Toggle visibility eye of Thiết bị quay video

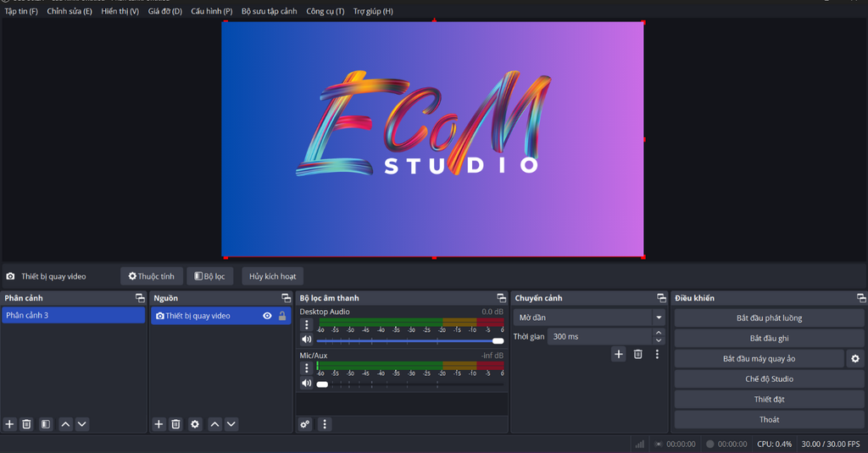tap(267, 316)
